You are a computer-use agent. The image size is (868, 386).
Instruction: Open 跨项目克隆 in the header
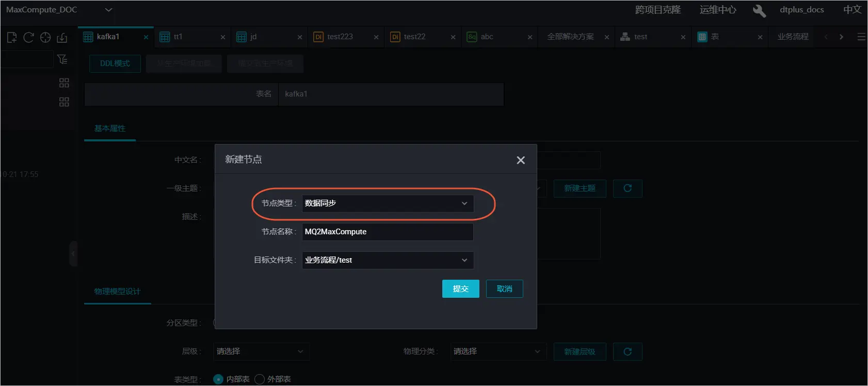tap(658, 10)
